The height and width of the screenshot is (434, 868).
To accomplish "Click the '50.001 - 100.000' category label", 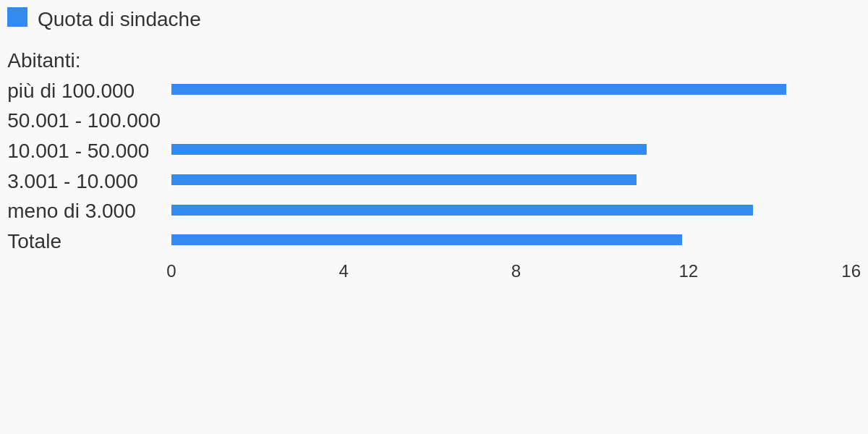I will tap(84, 121).
